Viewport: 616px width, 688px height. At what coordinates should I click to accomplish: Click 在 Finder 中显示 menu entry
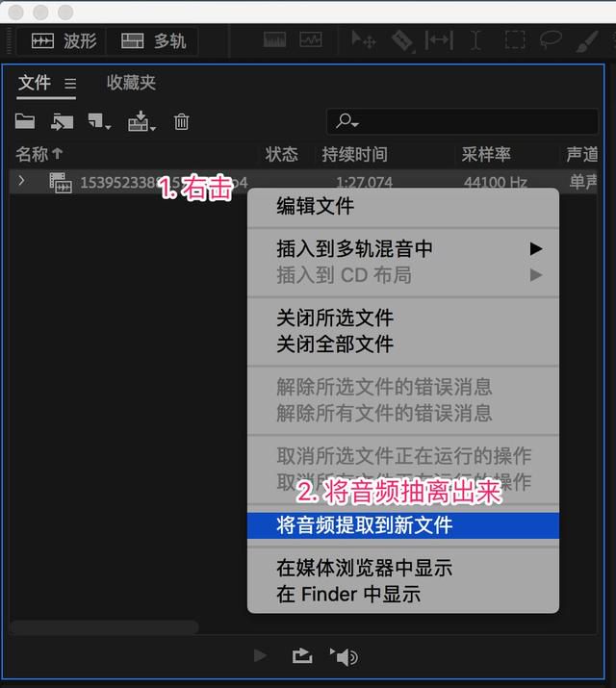(348, 594)
